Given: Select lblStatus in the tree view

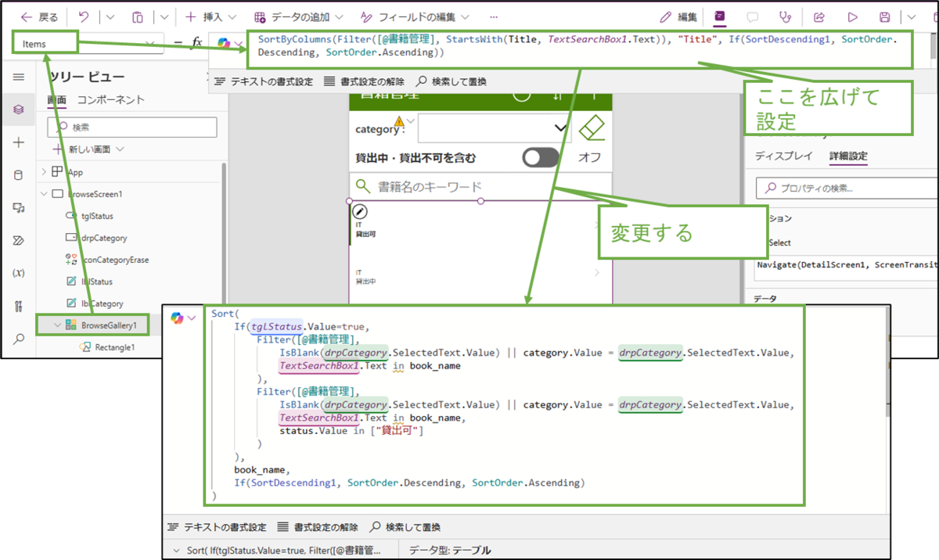Looking at the screenshot, I should 96,282.
